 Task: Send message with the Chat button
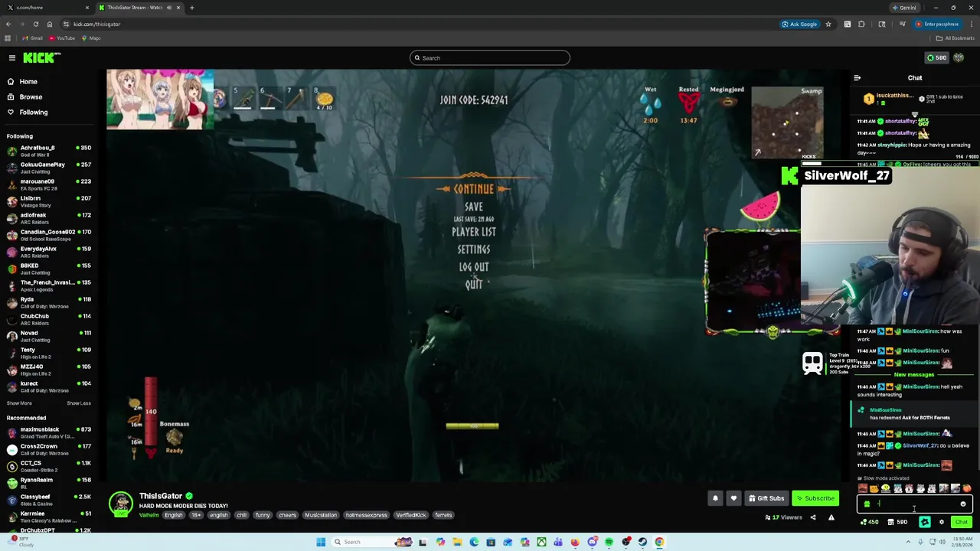(x=962, y=523)
